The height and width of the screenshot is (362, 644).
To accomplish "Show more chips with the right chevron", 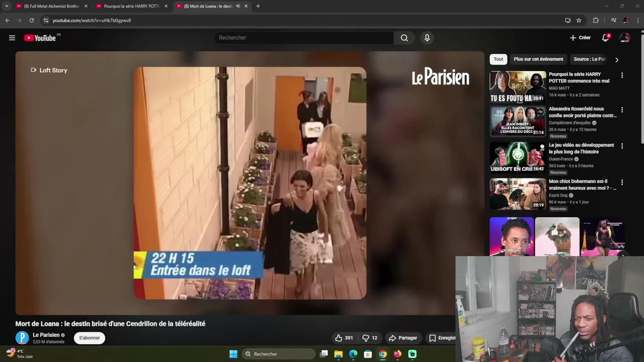I will (617, 60).
